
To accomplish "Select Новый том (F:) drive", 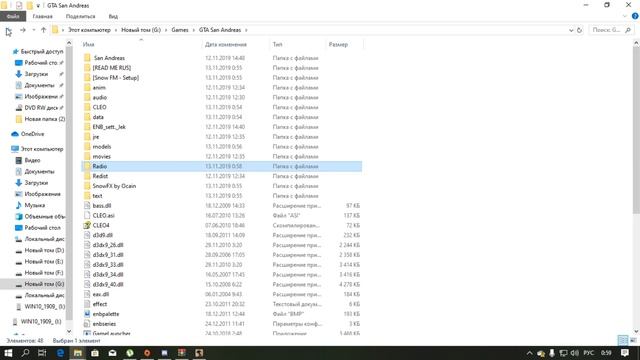I will (44, 273).
